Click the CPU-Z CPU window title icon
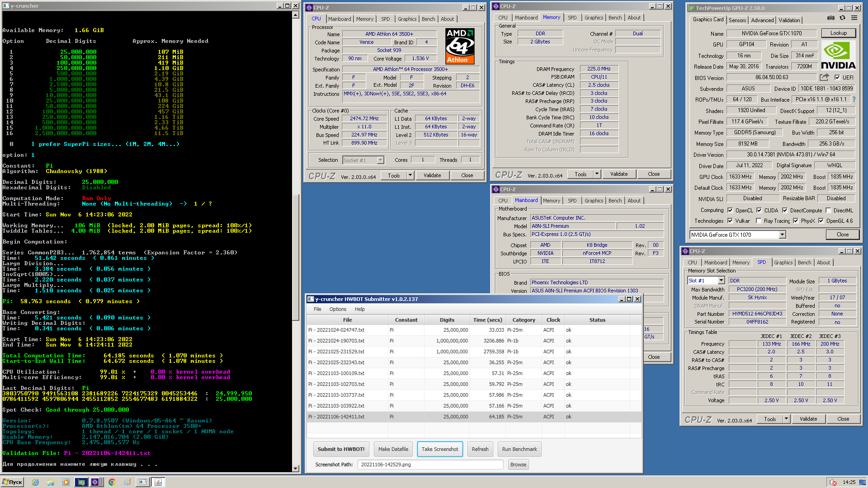This screenshot has height=488, width=868. tap(309, 8)
